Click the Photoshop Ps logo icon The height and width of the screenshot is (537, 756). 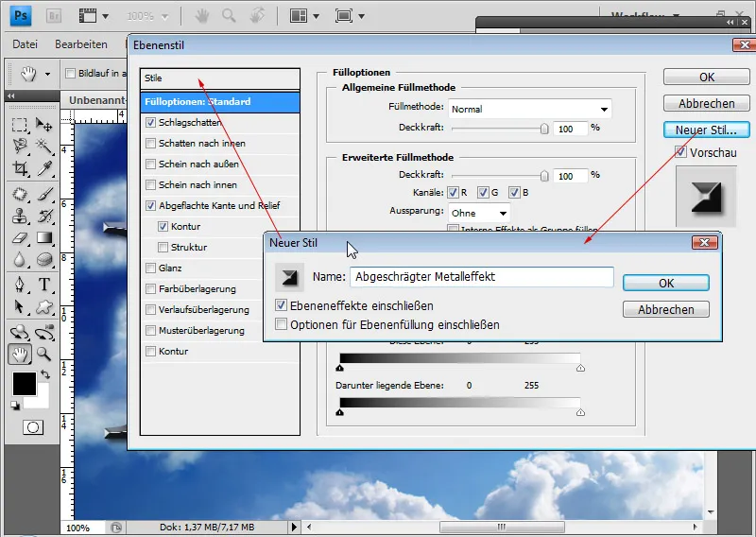pos(21,15)
